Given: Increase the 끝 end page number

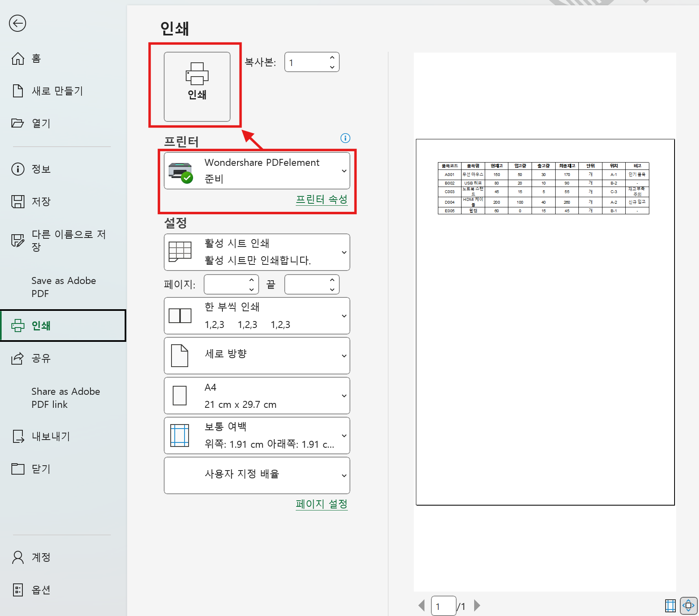Looking at the screenshot, I should 332,280.
